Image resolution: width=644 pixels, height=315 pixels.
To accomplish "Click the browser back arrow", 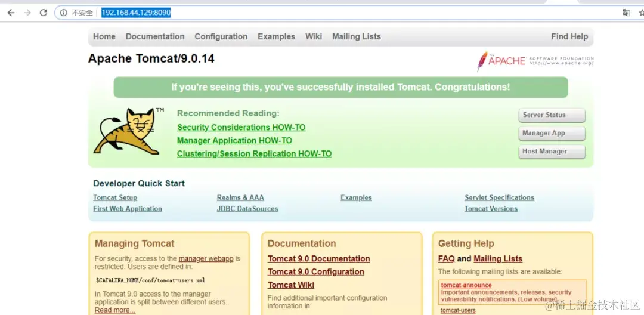I will (11, 13).
